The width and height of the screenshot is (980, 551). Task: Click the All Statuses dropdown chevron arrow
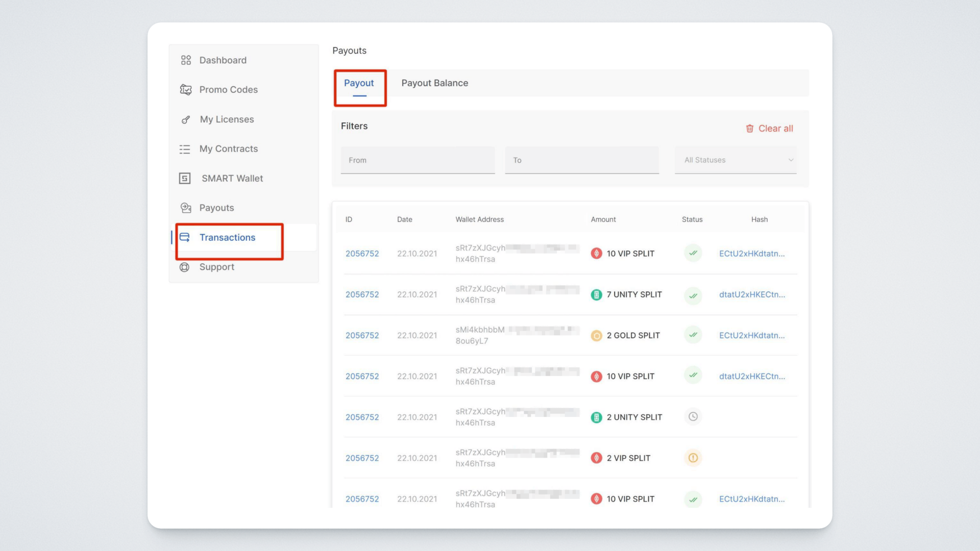coord(791,160)
